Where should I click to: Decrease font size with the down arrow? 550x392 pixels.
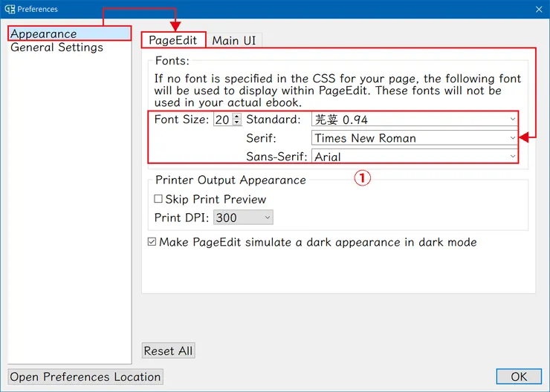pos(237,122)
